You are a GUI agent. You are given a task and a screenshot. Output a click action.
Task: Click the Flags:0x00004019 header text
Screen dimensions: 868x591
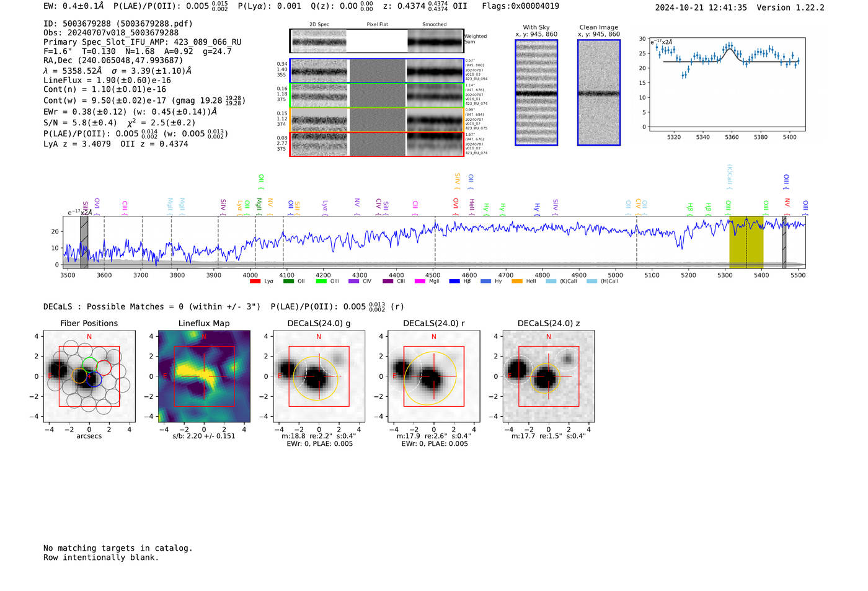click(x=520, y=6)
